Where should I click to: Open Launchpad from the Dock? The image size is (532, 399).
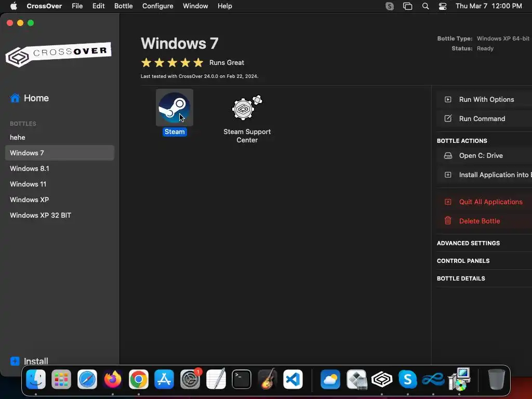tap(61, 379)
